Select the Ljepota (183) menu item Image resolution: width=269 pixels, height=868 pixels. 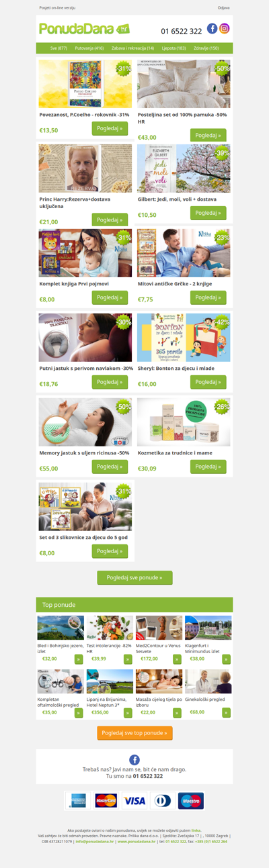[x=174, y=48]
